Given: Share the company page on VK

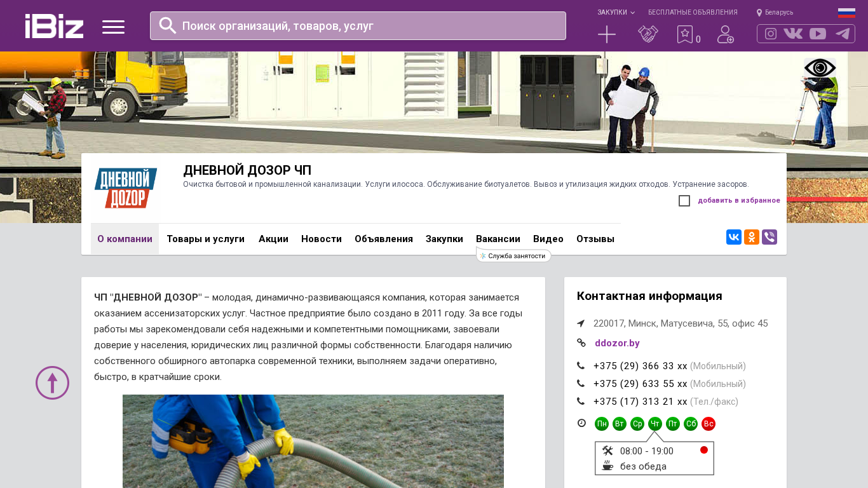Looking at the screenshot, I should click(x=734, y=237).
